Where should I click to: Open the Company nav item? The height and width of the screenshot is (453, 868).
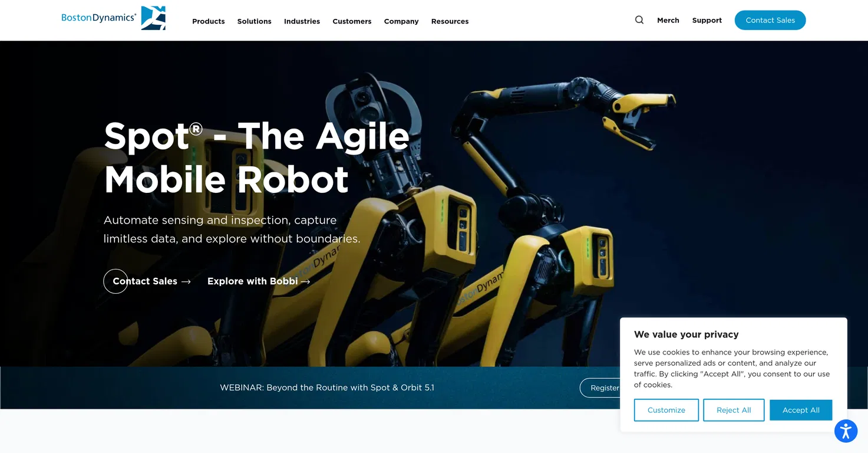401,21
